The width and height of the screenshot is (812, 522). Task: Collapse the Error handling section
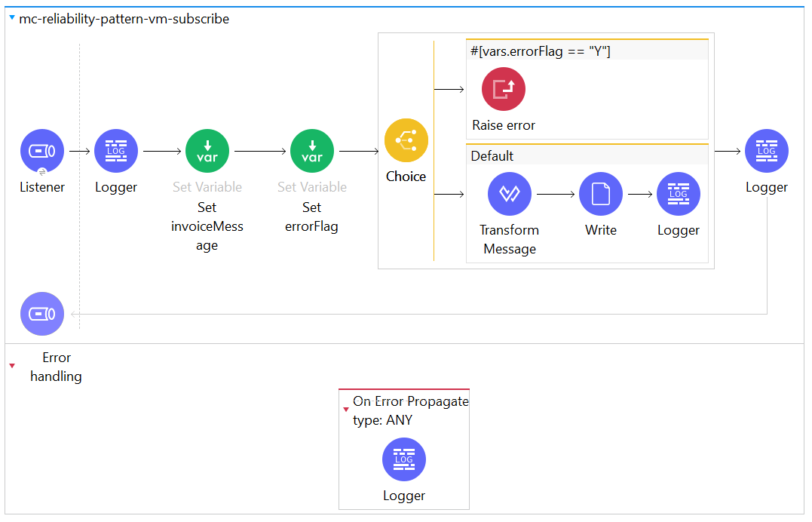coord(11,366)
